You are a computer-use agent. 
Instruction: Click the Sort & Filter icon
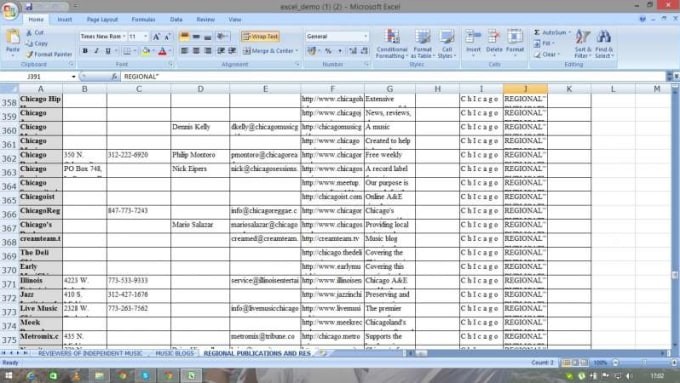click(x=582, y=44)
